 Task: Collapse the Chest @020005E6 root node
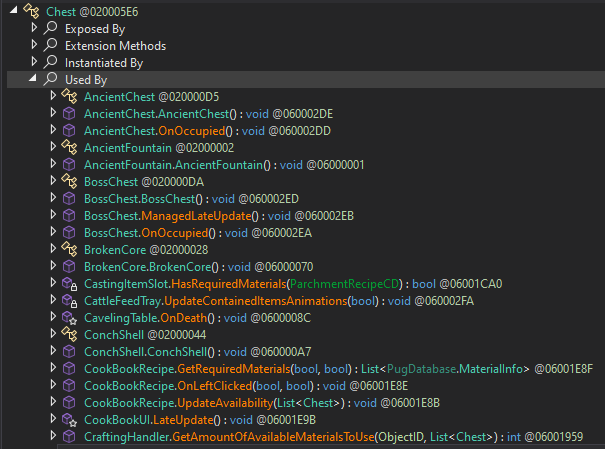pyautogui.click(x=14, y=10)
